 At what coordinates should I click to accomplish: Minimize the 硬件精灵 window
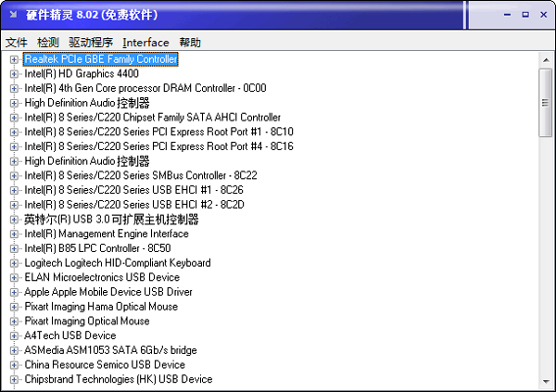pos(508,15)
